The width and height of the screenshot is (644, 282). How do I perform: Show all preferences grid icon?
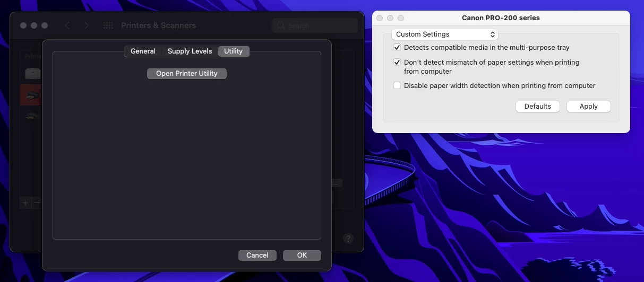(x=108, y=25)
